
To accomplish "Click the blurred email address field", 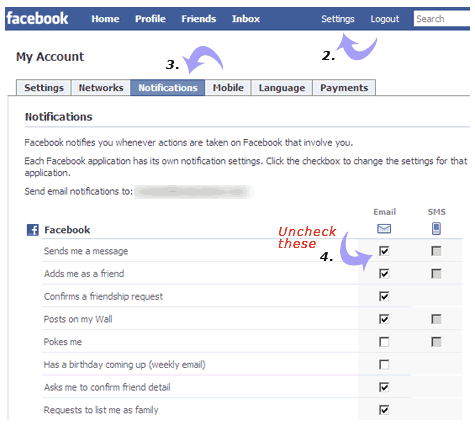I will pyautogui.click(x=193, y=192).
